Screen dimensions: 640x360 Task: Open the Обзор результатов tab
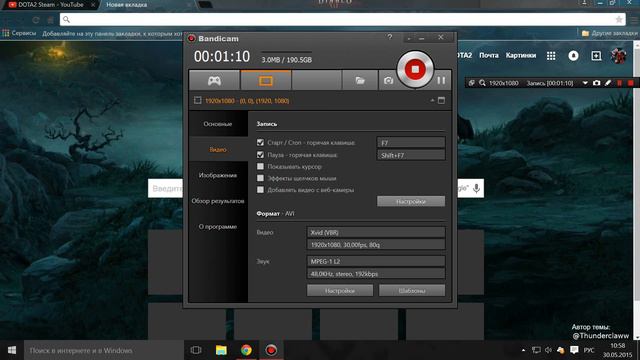pyautogui.click(x=218, y=201)
